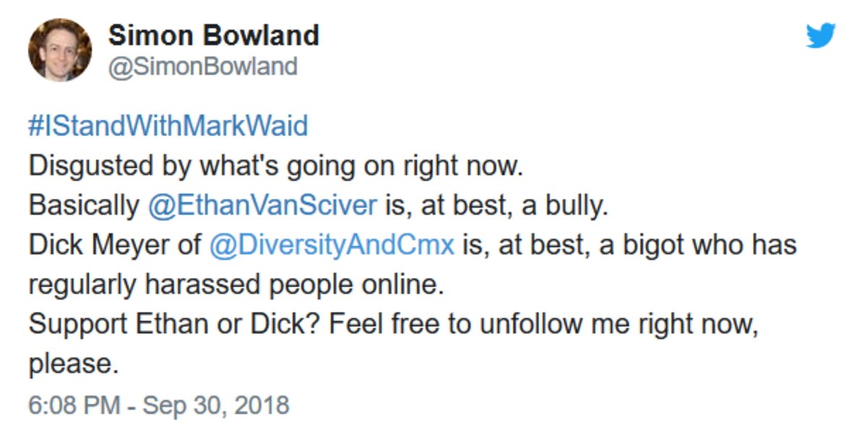Viewport: 868px width, 431px height.
Task: Click the blue Twitter bird icon
Action: pos(821,35)
